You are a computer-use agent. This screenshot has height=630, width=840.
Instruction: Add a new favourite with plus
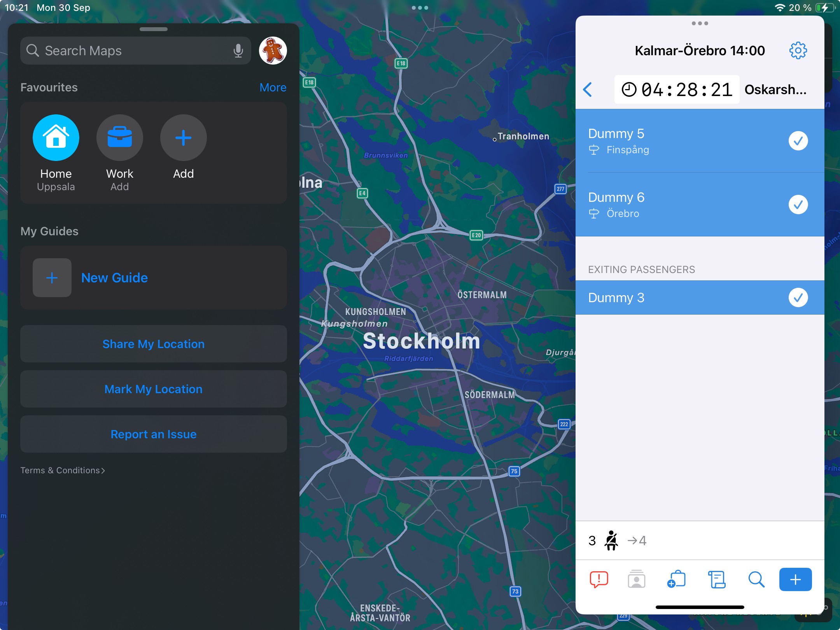pyautogui.click(x=184, y=138)
